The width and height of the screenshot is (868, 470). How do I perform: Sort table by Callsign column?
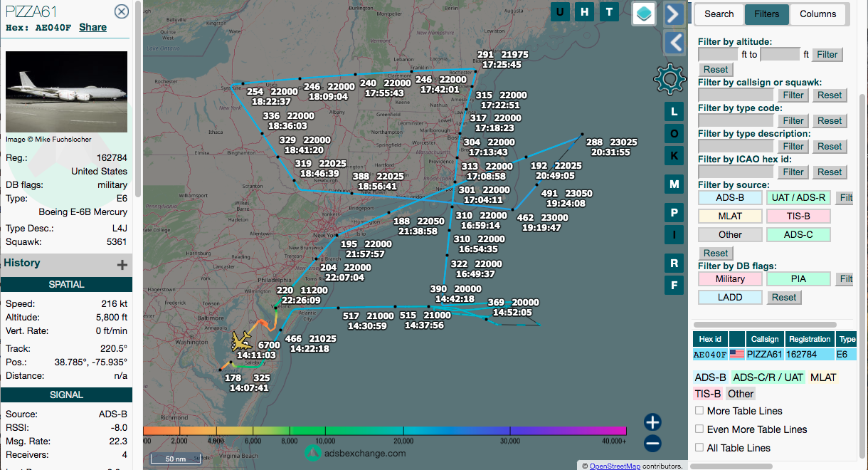pyautogui.click(x=766, y=340)
